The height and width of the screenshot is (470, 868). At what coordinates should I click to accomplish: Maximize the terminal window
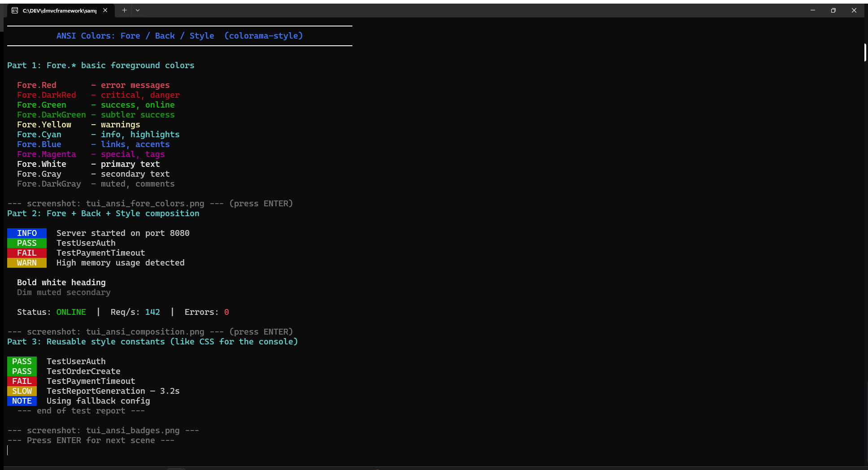[x=833, y=10]
